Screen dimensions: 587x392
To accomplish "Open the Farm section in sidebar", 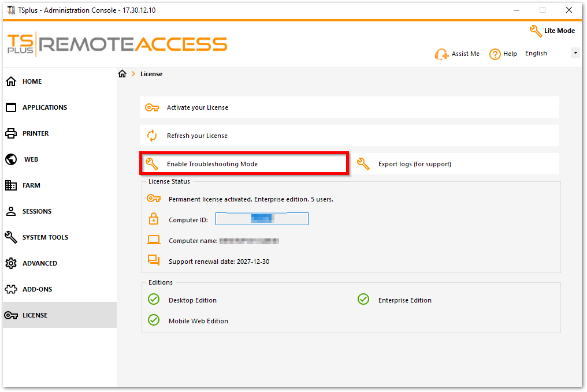I will (31, 185).
